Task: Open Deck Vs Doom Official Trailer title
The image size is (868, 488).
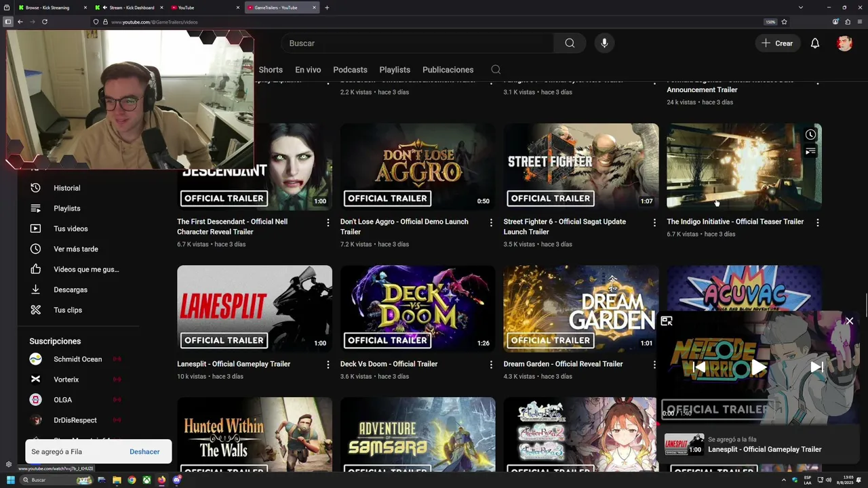Action: [389, 364]
